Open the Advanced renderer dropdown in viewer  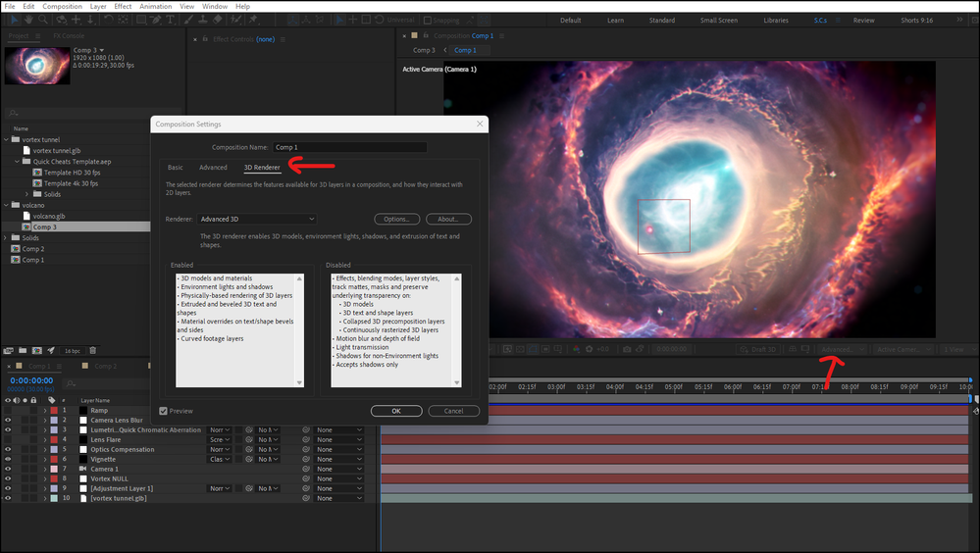843,349
